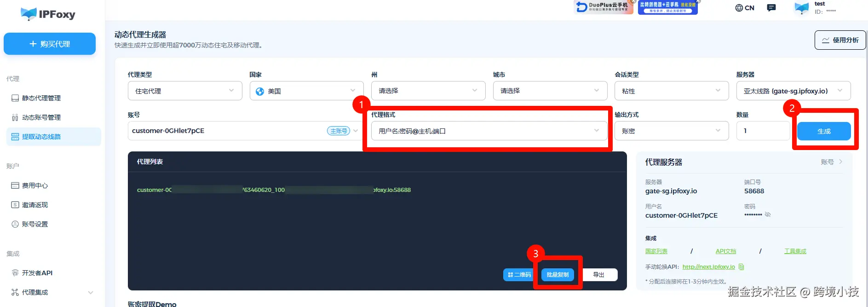This screenshot has height=307, width=868.
Task: Open the DuoPlus云手机 ad banner
Action: pos(604,7)
